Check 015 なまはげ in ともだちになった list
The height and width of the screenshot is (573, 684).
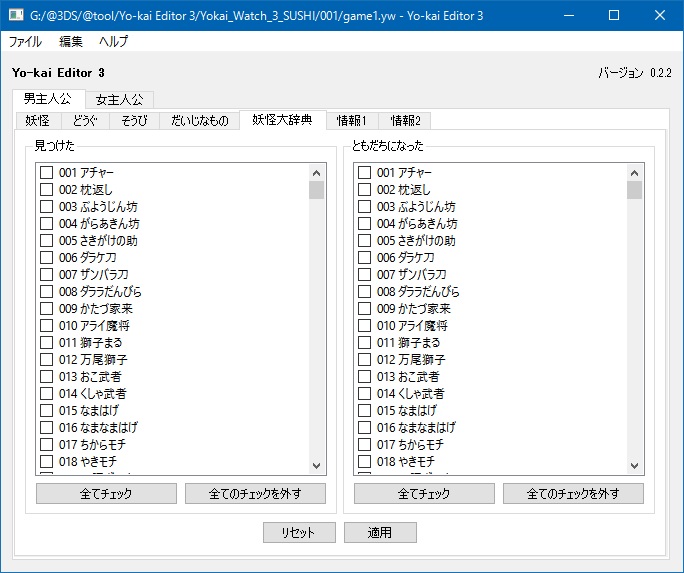pyautogui.click(x=364, y=410)
